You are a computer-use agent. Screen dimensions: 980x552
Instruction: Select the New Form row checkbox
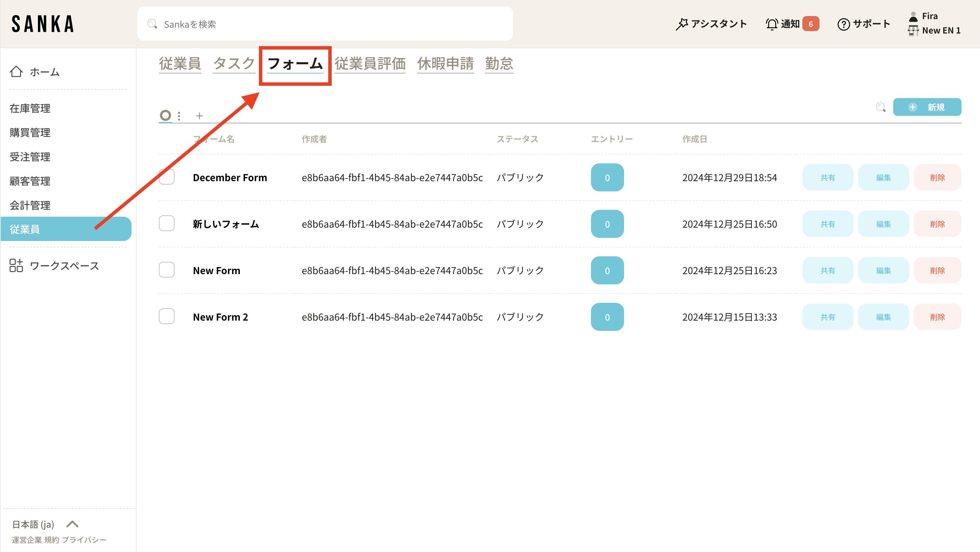pos(167,270)
